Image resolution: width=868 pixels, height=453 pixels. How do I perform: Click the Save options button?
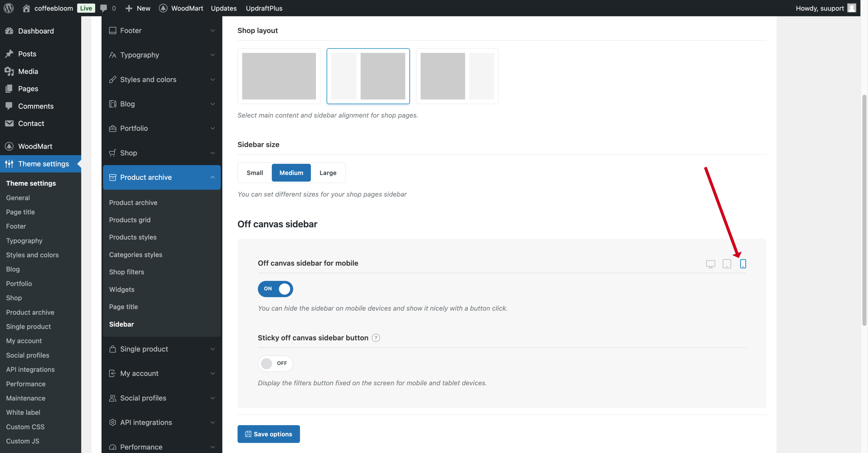pyautogui.click(x=269, y=434)
